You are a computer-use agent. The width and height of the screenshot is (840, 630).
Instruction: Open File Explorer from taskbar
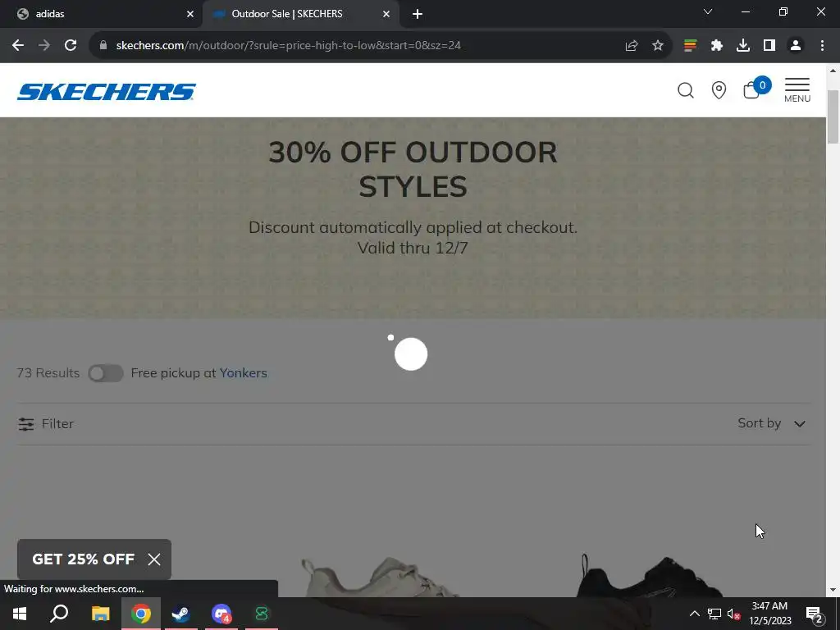coord(100,614)
